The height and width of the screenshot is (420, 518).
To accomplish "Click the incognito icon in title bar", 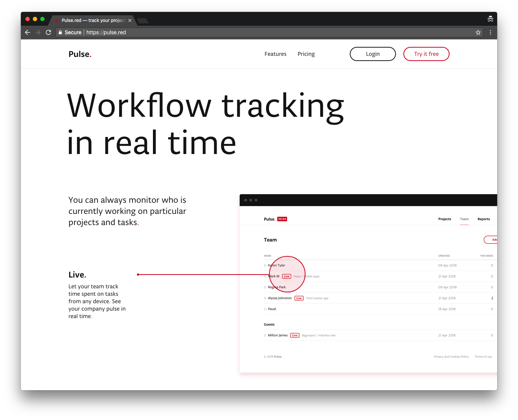I will coord(490,19).
